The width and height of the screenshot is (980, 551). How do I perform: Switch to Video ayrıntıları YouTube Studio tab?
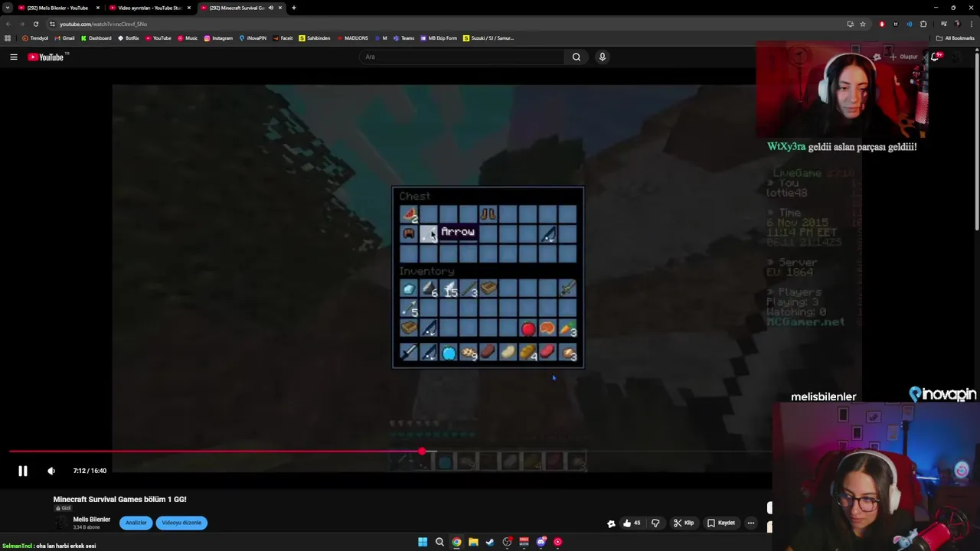pos(149,8)
